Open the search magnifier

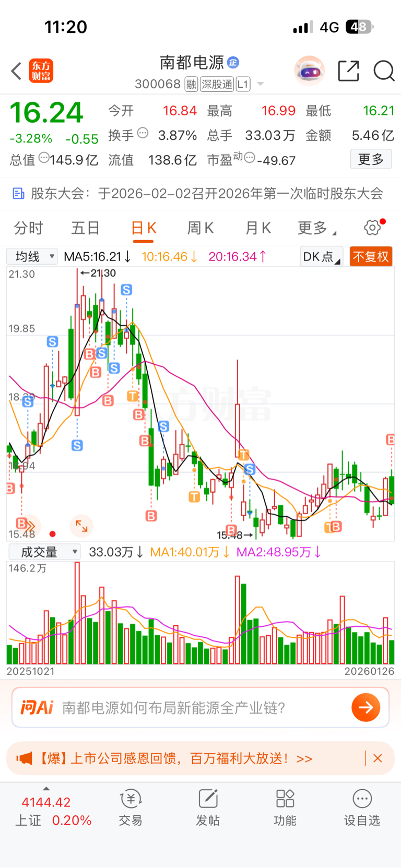tap(384, 70)
